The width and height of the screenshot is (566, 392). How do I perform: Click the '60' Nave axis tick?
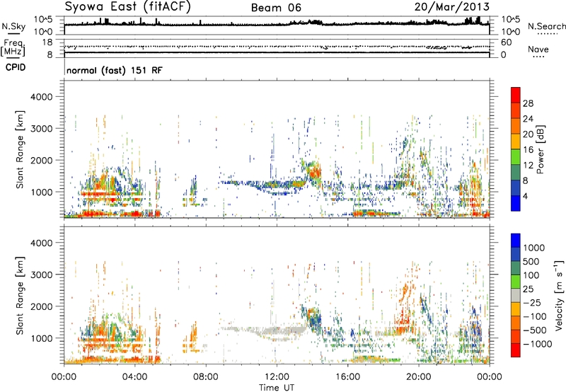506,42
